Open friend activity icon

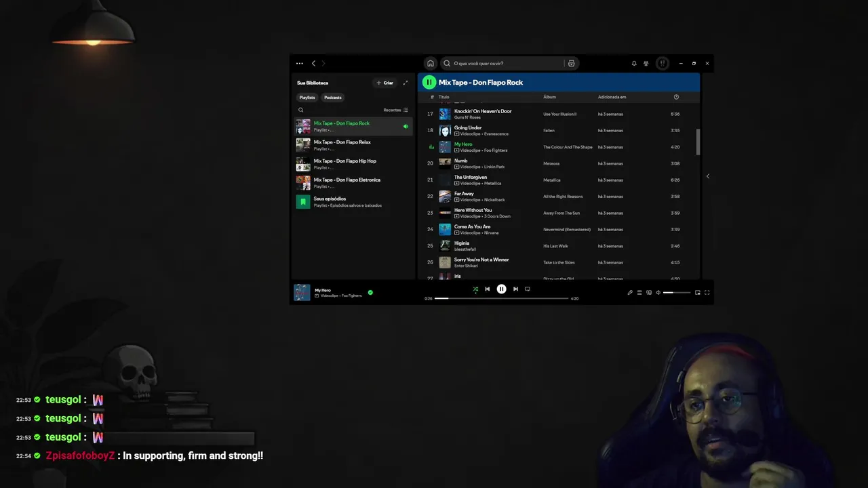(646, 63)
